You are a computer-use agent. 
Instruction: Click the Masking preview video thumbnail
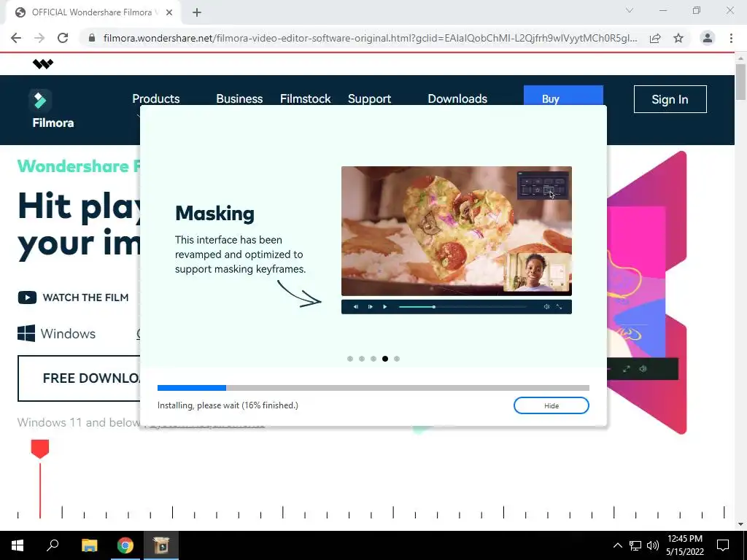tap(457, 231)
